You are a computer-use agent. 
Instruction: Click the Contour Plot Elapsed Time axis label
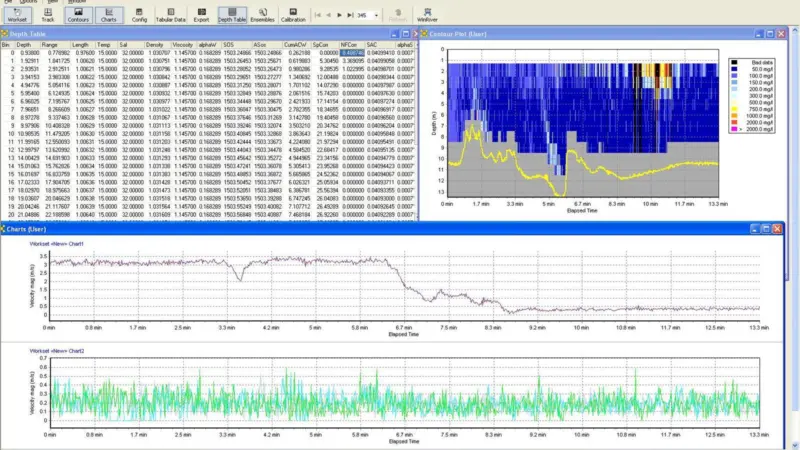tap(582, 210)
